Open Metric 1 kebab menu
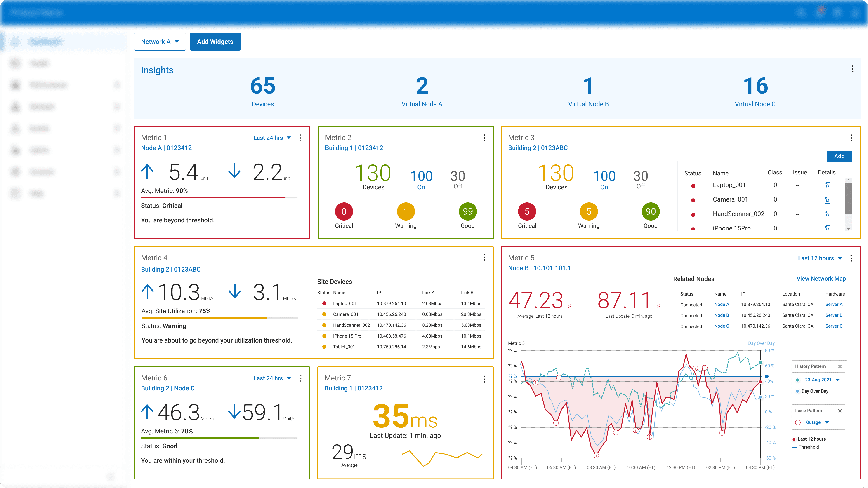This screenshot has width=868, height=488. (x=301, y=138)
